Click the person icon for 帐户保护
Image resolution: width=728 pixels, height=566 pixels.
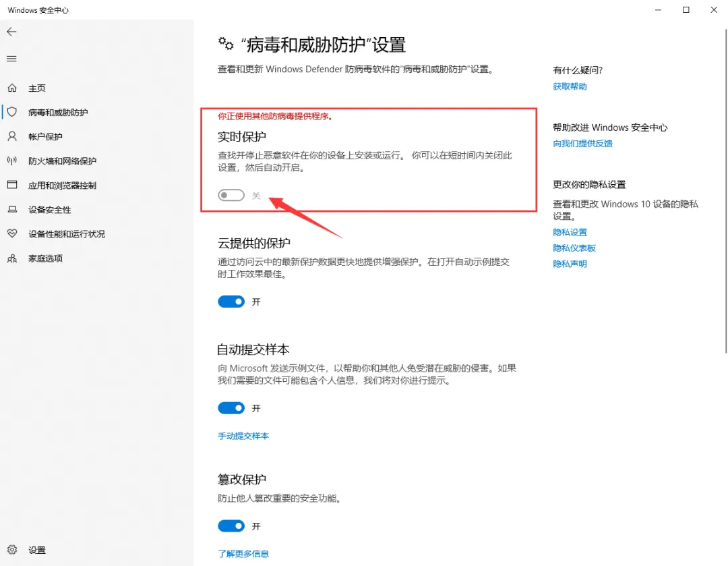click(x=12, y=136)
